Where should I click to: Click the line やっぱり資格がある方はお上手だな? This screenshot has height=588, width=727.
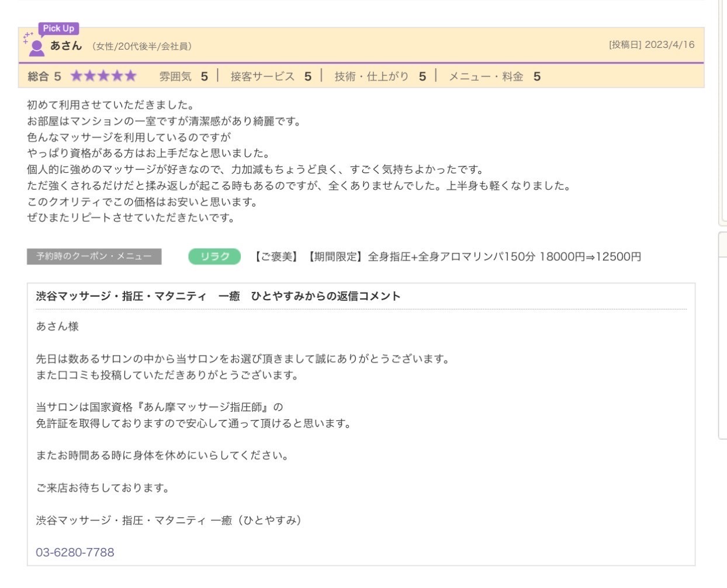[x=148, y=153]
